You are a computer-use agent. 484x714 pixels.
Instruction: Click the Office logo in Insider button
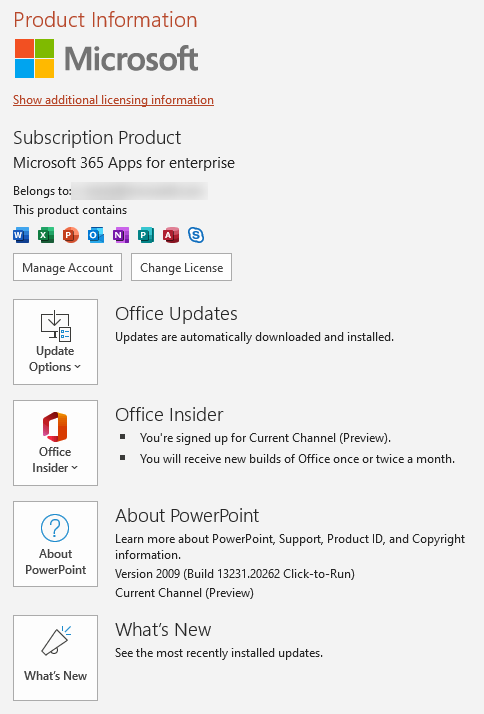click(x=55, y=427)
